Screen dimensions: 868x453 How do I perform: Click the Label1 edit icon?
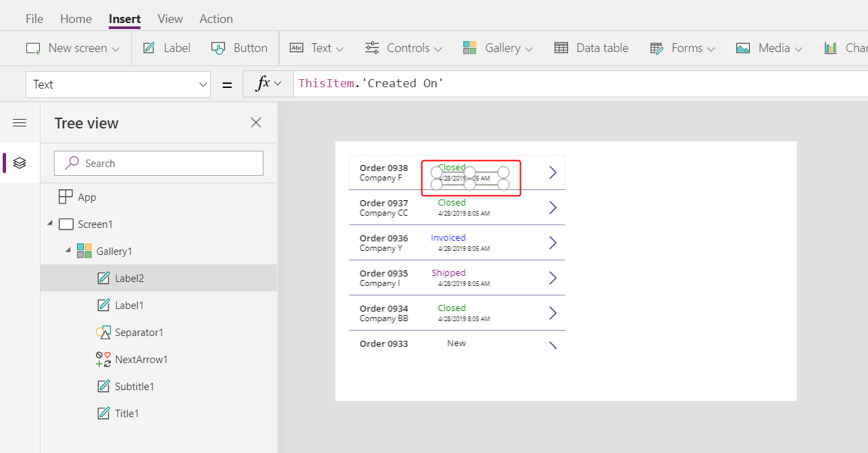click(x=103, y=305)
